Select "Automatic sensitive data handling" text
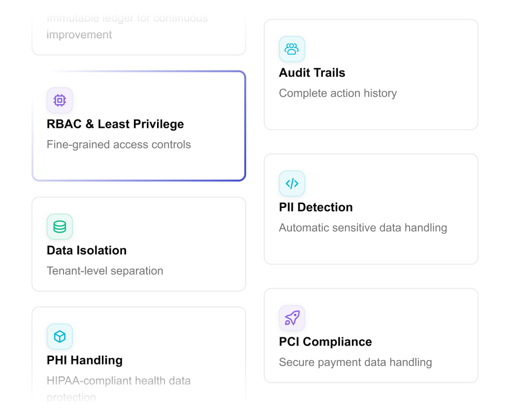 (x=363, y=228)
